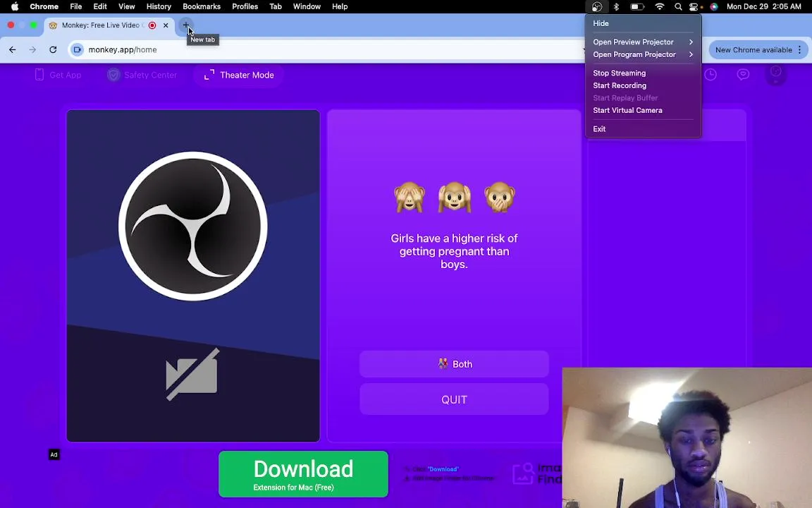This screenshot has height=508, width=812.
Task: Open New Chrome available menu
Action: [758, 50]
